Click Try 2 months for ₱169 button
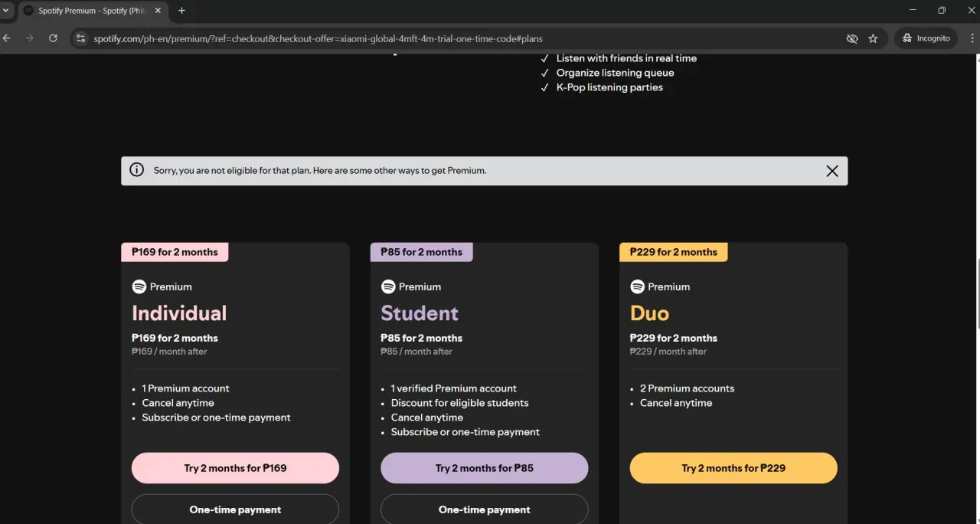The width and height of the screenshot is (980, 524). coord(235,468)
